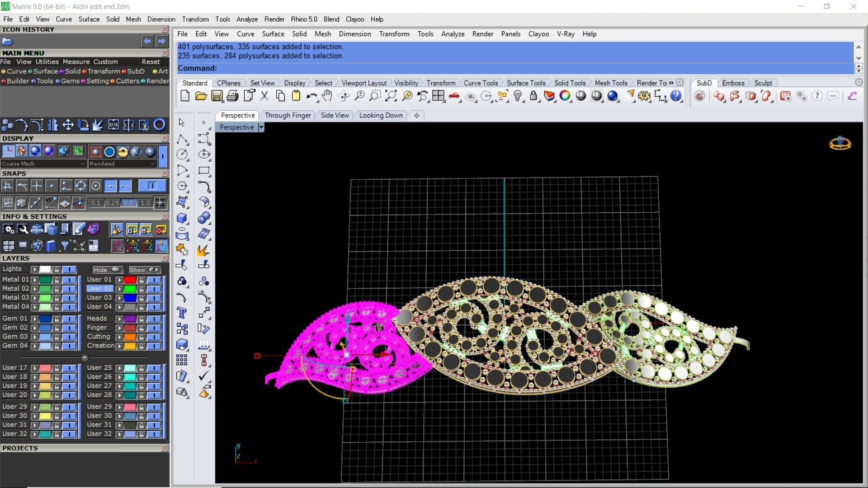Open the color wheel icon in toolbar
Viewport: 868px width, 488px height.
coord(565,96)
